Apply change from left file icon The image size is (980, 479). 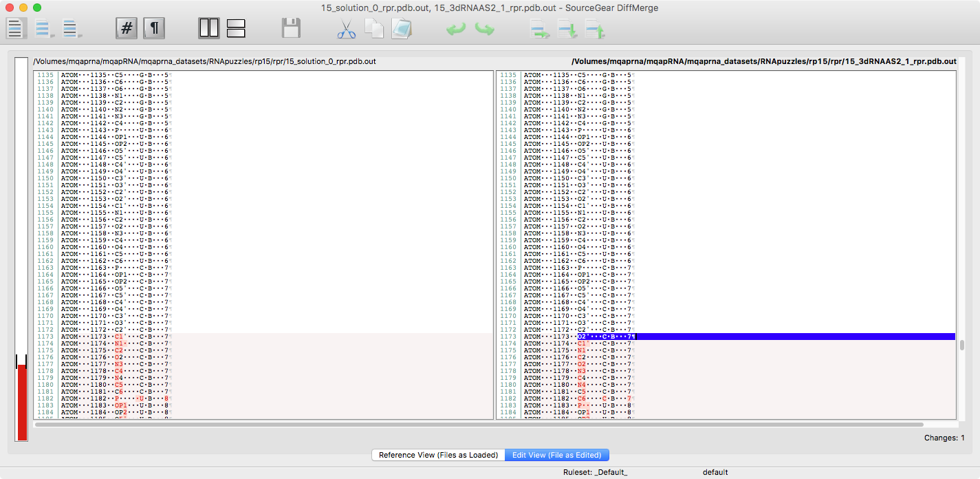tap(539, 29)
